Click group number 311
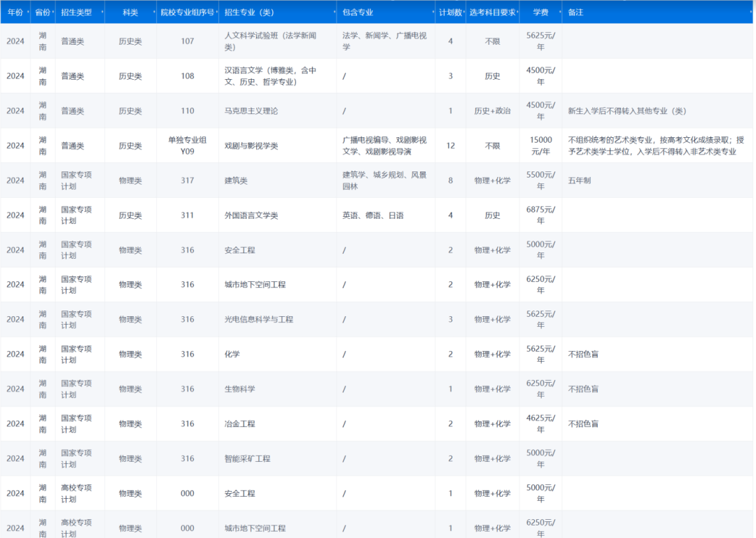756x538 pixels. coord(188,215)
